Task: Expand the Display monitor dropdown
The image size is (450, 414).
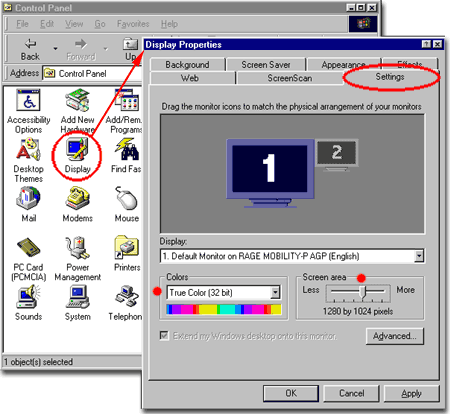Action: [419, 256]
